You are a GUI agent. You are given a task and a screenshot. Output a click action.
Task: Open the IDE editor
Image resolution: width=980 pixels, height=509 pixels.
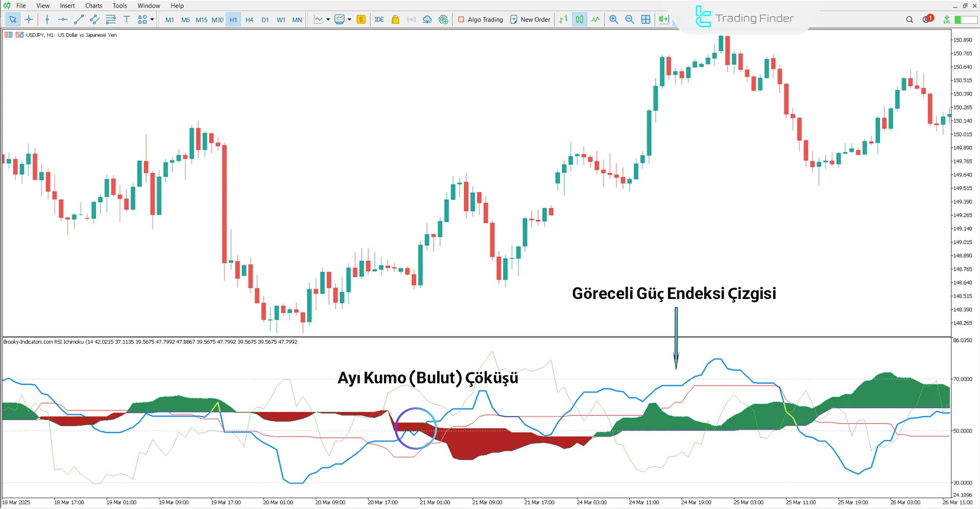point(379,19)
